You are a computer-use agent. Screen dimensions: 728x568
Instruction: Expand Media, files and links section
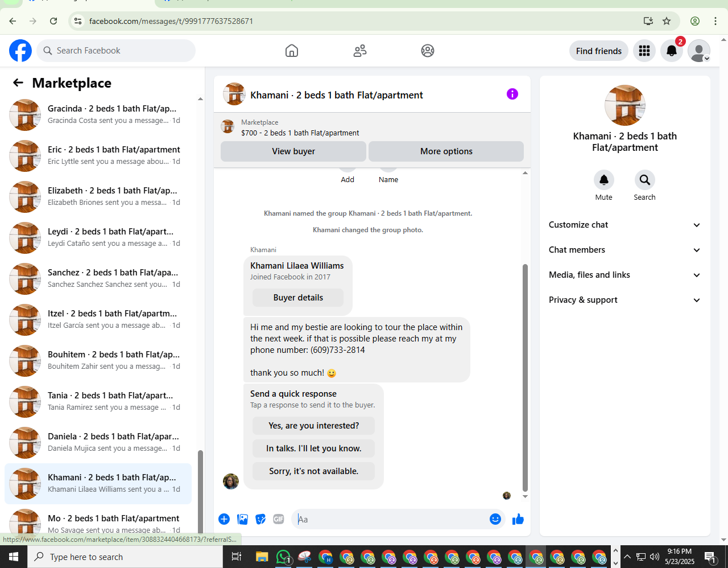[624, 275]
